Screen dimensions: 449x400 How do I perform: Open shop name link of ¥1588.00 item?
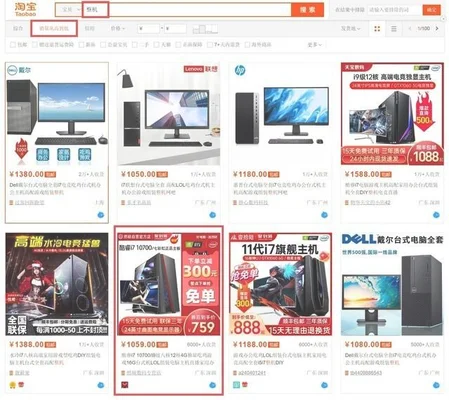click(370, 202)
